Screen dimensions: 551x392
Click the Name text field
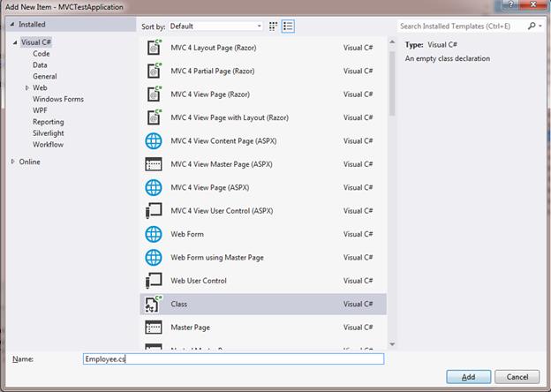click(x=233, y=359)
